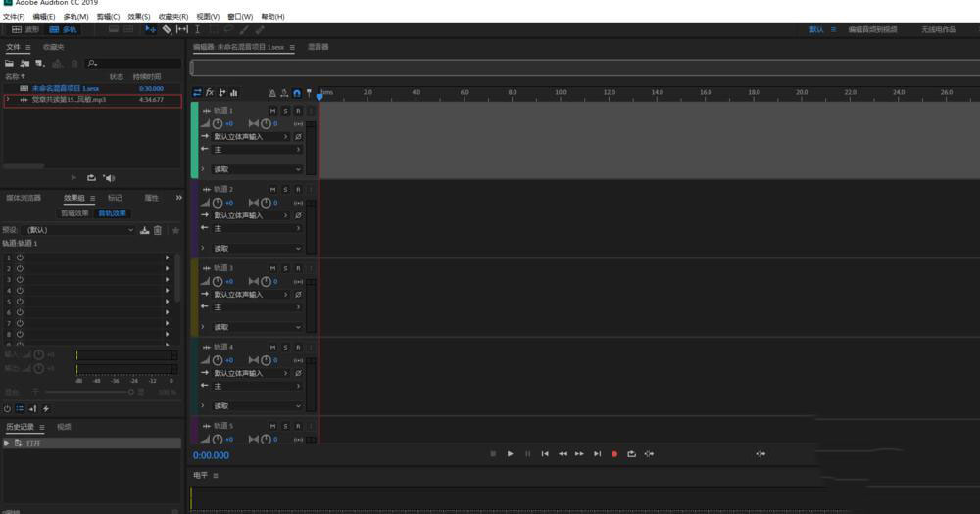The image size is (980, 514).
Task: Toggle auto-play speaker icon in Files panel
Action: coord(109,178)
